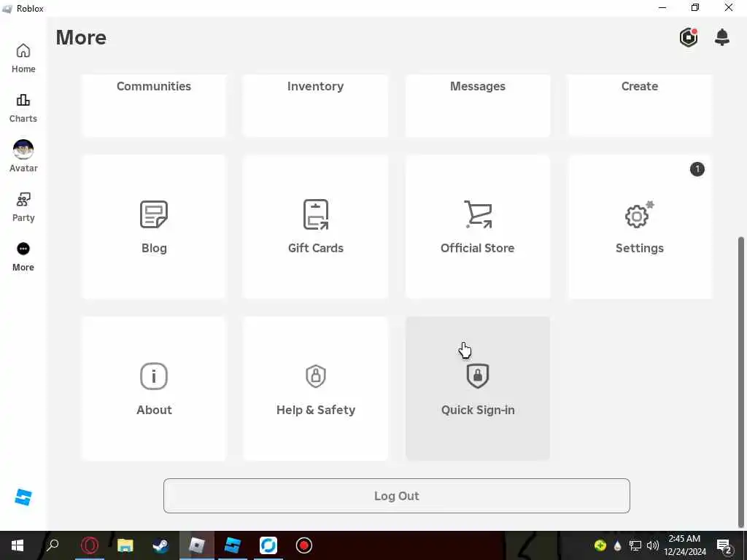Open the Settings tile
Screen dimensions: 747x560
pyautogui.click(x=639, y=227)
